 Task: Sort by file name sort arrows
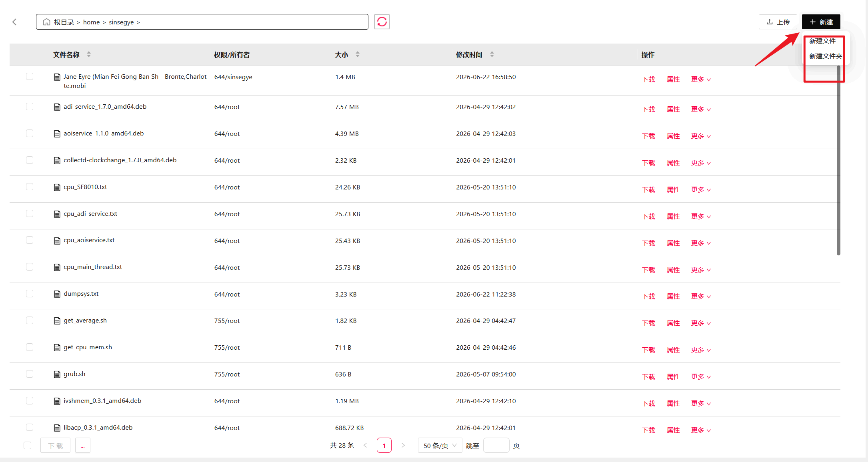tap(89, 54)
